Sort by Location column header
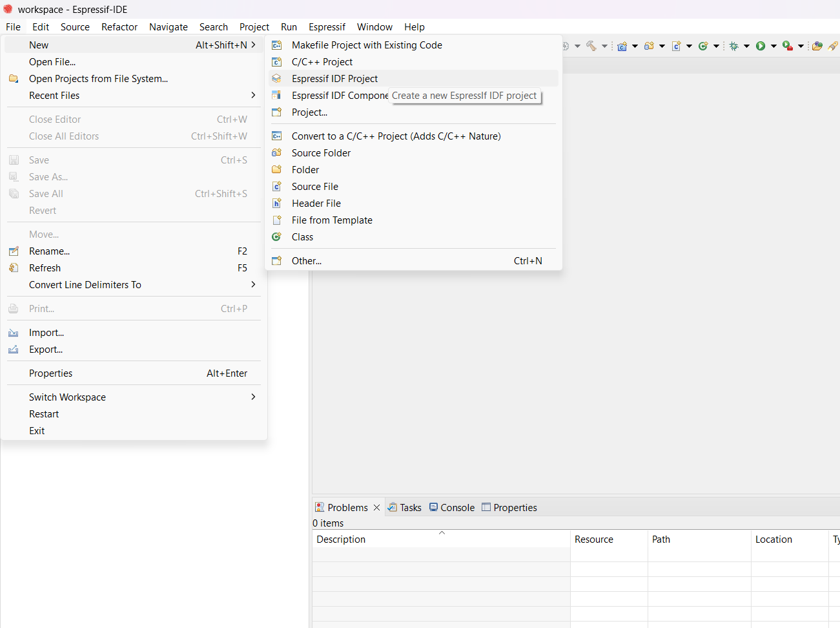Viewport: 840px width, 628px height. [790, 539]
